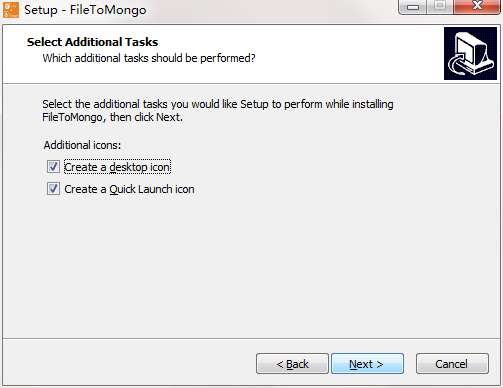The image size is (503, 388).
Task: Uncheck the desktop icon checkbox
Action: [53, 167]
